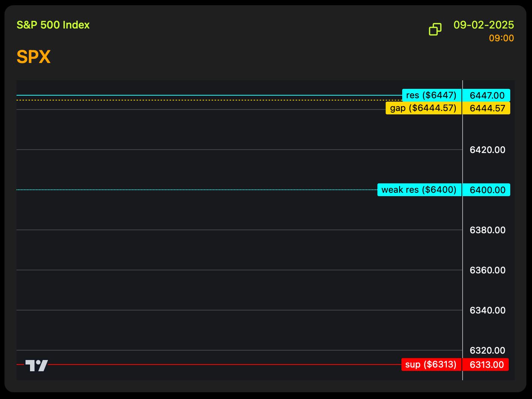Select the weak res ($6400) line label
Screen dimensions: 532x399
point(419,190)
